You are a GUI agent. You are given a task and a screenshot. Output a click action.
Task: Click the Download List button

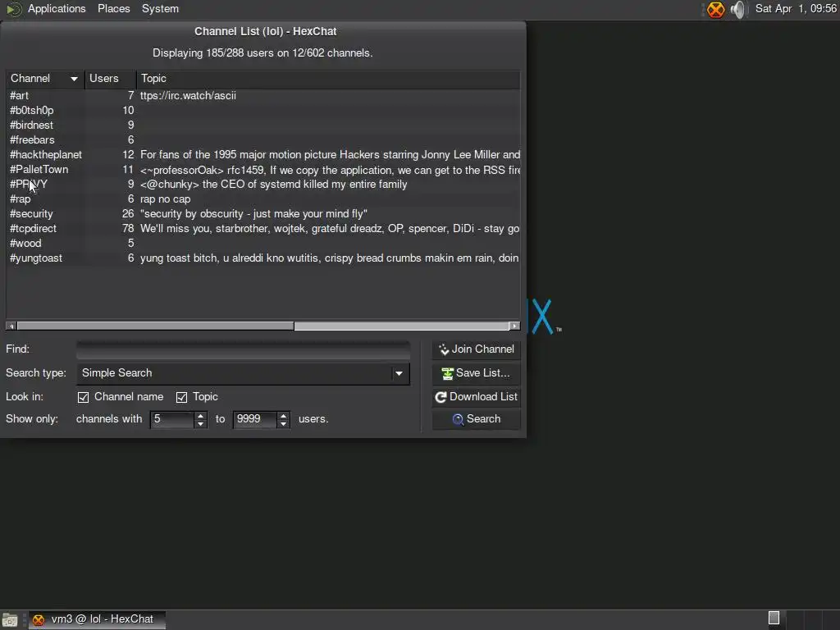476,397
